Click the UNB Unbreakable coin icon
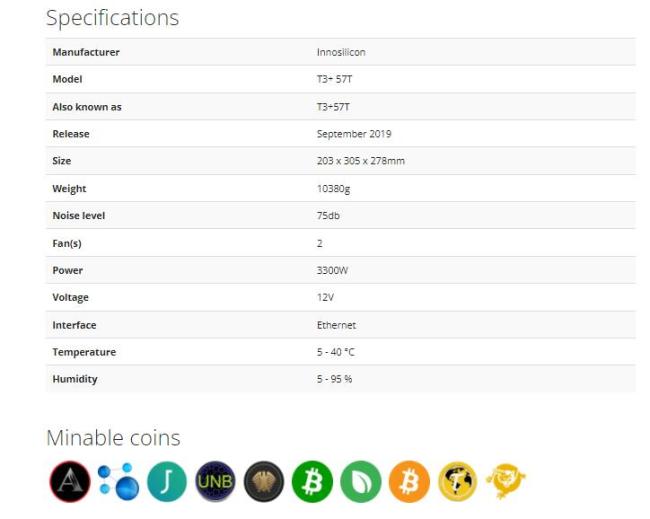 (x=215, y=481)
